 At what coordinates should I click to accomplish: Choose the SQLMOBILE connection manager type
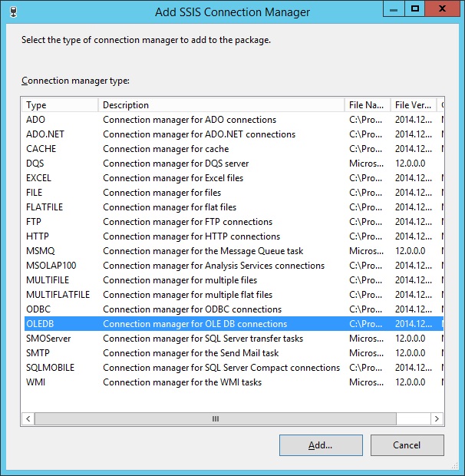pyautogui.click(x=233, y=367)
